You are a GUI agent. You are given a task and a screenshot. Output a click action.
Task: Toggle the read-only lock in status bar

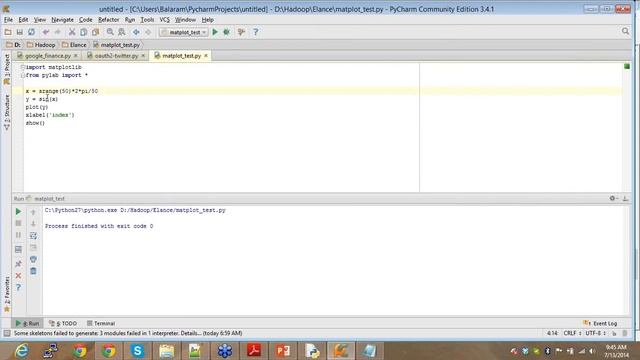pos(614,333)
